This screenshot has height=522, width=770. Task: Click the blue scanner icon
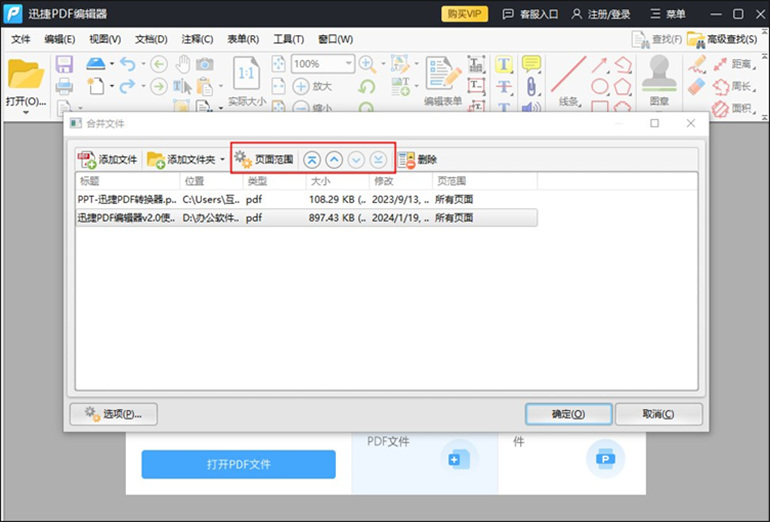(96, 63)
